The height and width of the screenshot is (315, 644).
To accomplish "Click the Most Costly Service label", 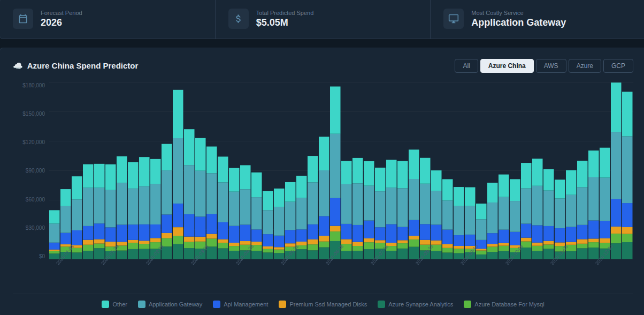I will pyautogui.click(x=497, y=13).
